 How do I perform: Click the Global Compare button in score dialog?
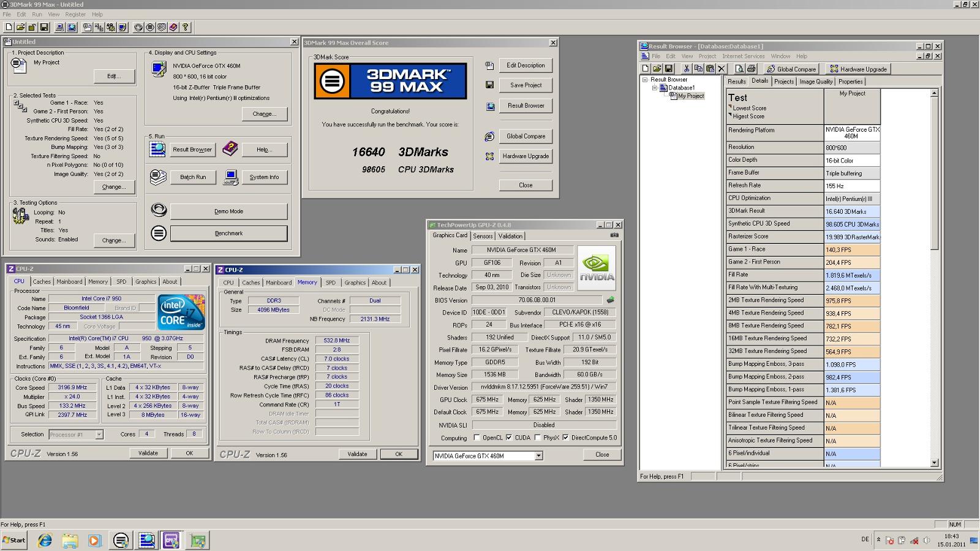click(x=526, y=136)
